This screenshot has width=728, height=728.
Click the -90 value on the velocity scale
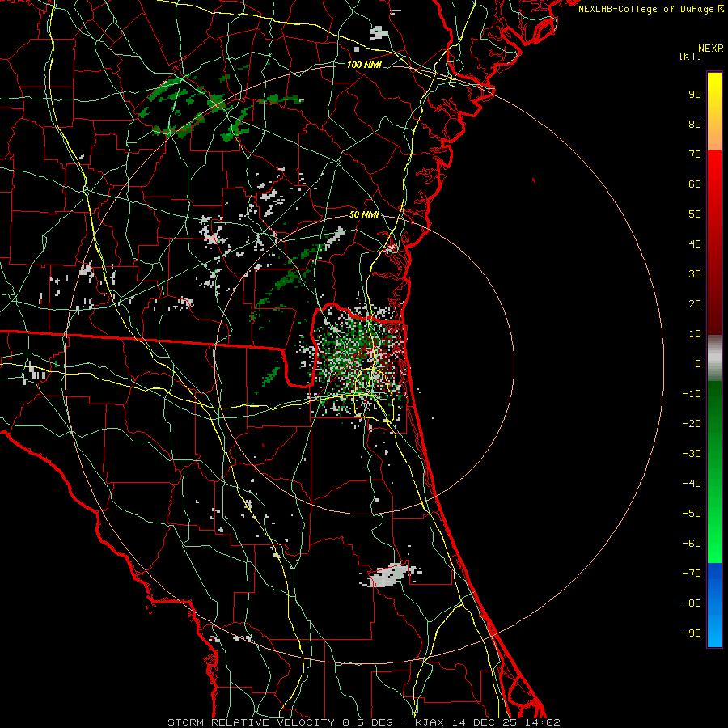coord(692,633)
